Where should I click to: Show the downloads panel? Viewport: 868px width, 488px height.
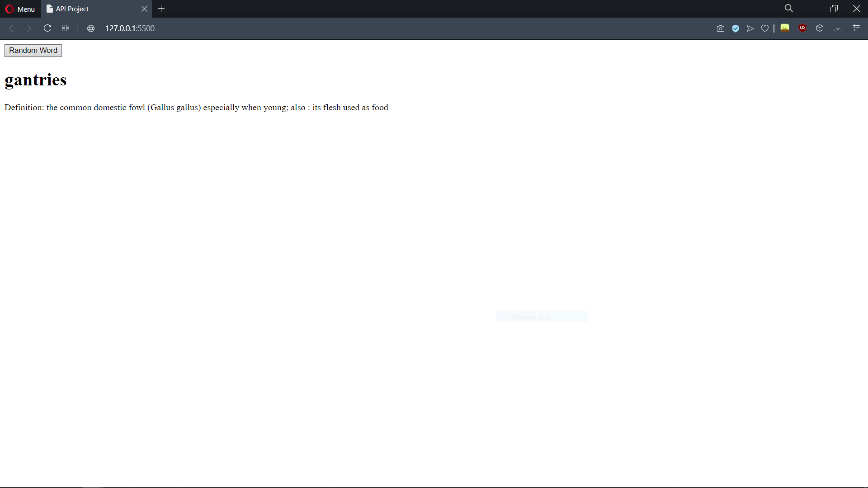(838, 28)
